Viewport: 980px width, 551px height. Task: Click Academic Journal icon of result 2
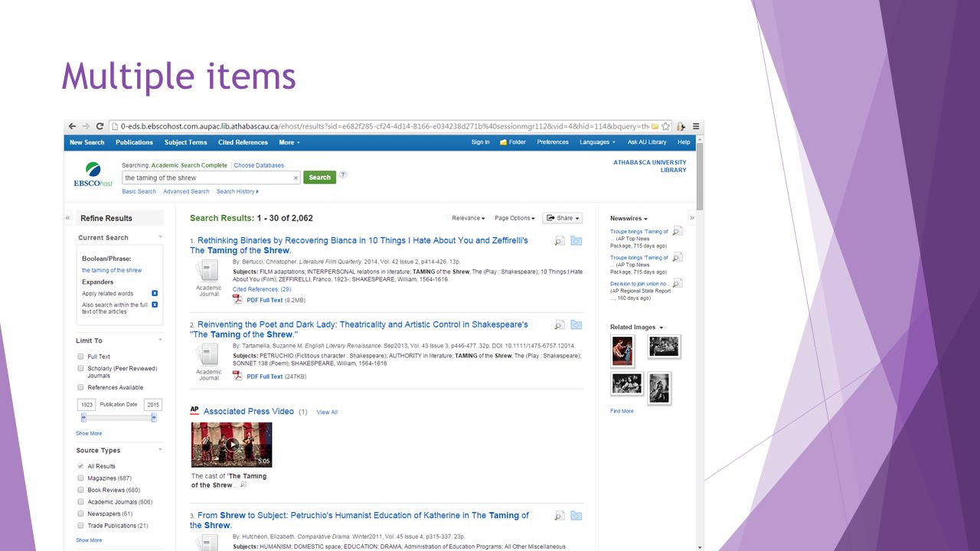coord(208,355)
